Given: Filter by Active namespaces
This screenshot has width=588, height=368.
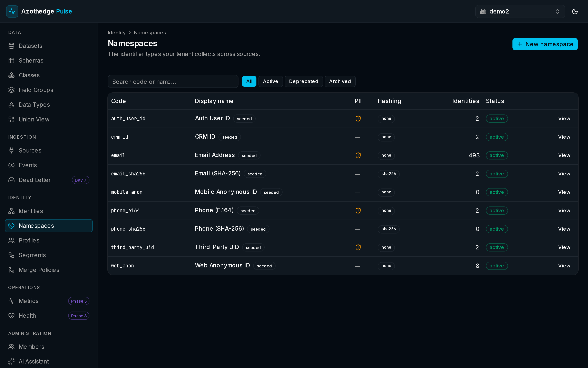Looking at the screenshot, I should [271, 81].
